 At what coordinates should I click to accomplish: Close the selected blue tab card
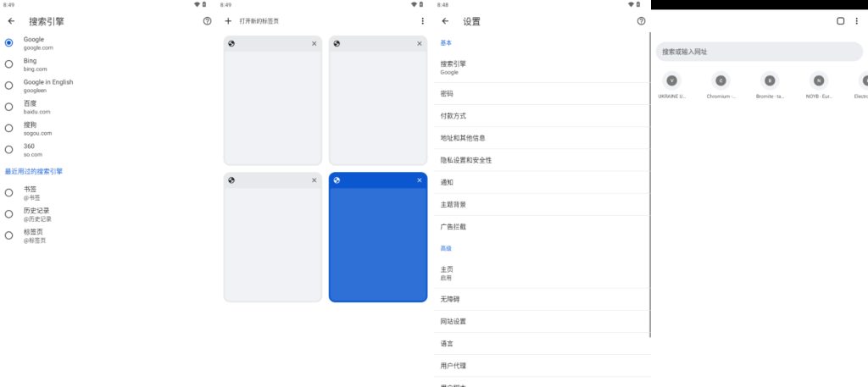click(x=419, y=180)
